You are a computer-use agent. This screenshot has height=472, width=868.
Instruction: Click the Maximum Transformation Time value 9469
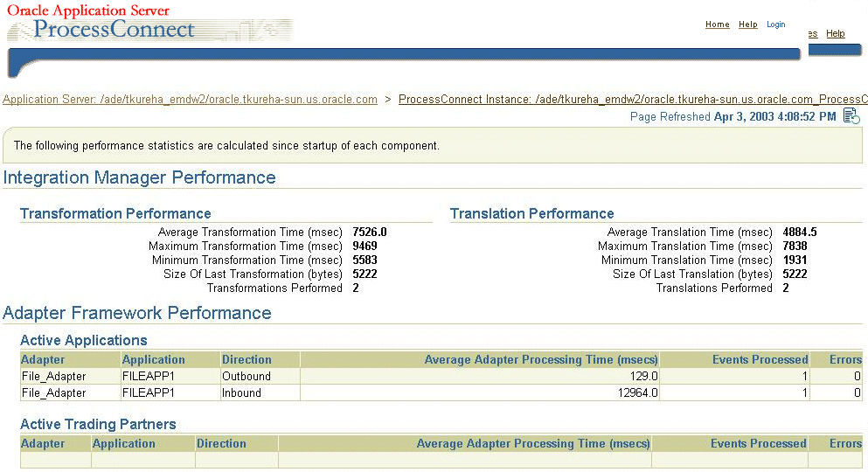(x=365, y=246)
